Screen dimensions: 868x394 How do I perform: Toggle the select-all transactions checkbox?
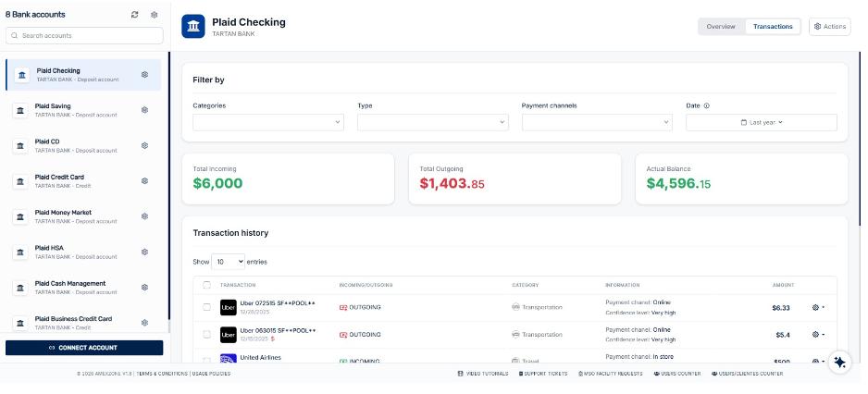[206, 285]
